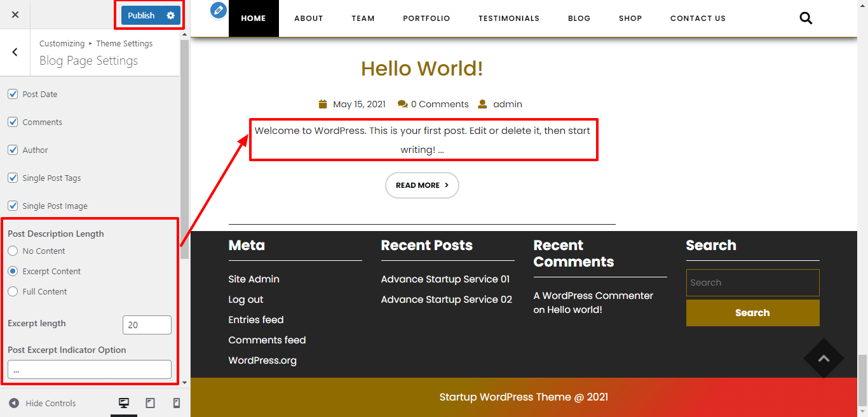
Task: Go back using the left chevron arrow
Action: pyautogui.click(x=15, y=53)
